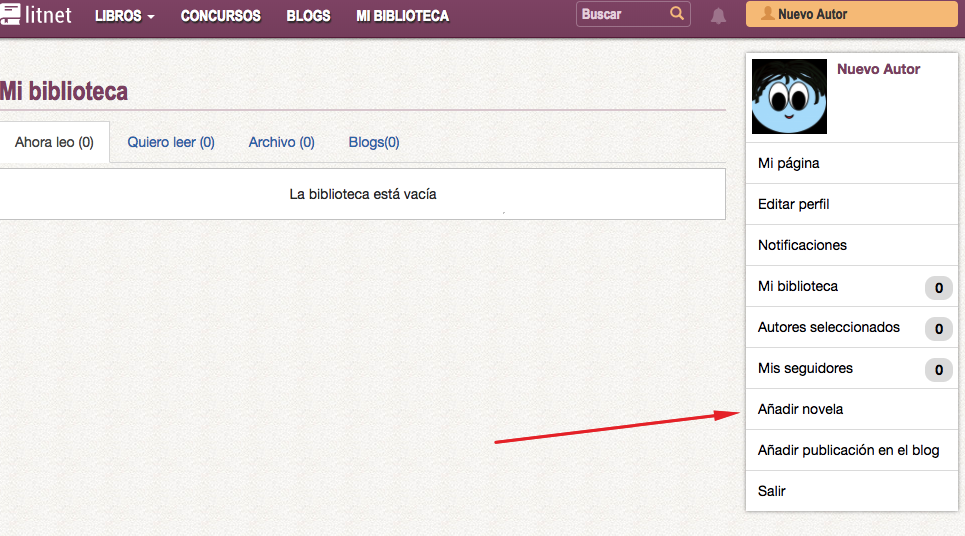The height and width of the screenshot is (536, 965).
Task: Click the 'Mi biblioteca' page heading
Action: tap(64, 92)
